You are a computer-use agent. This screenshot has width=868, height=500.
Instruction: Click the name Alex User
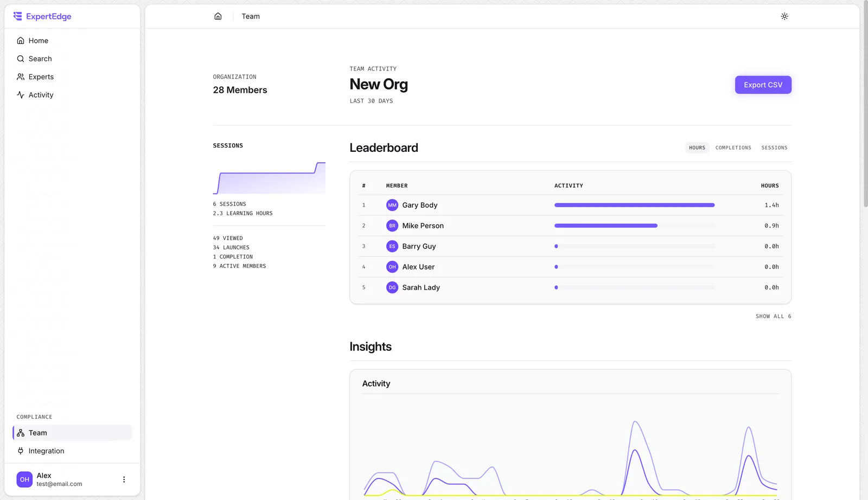click(x=418, y=267)
